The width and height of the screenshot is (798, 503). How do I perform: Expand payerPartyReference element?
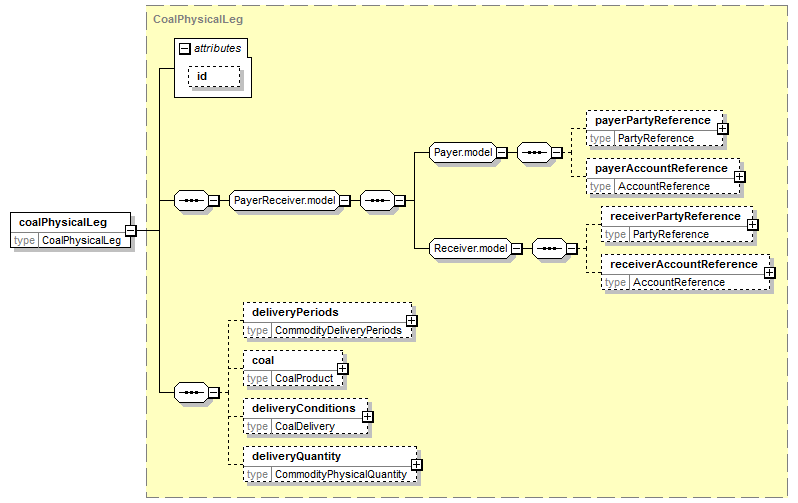tap(722, 129)
